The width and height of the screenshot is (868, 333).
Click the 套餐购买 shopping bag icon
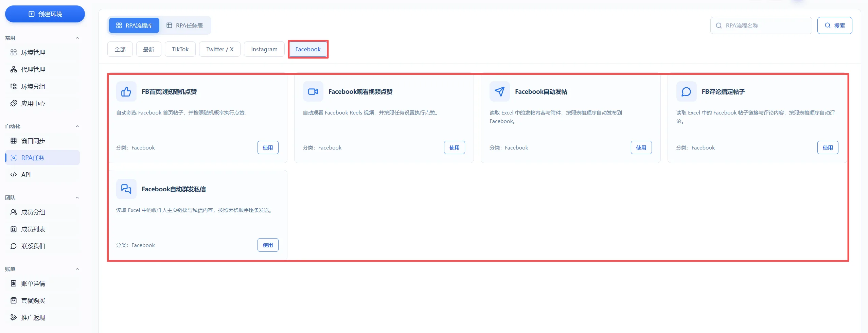(14, 300)
